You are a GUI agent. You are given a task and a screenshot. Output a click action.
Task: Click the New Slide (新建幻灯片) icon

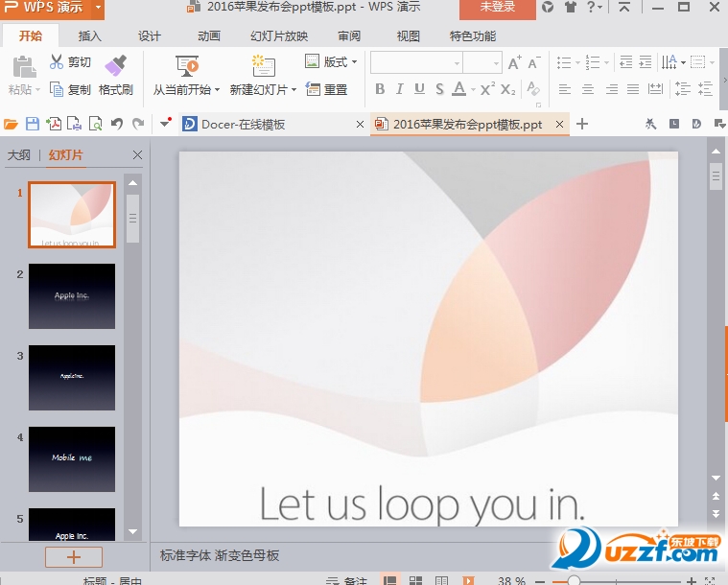(263, 66)
